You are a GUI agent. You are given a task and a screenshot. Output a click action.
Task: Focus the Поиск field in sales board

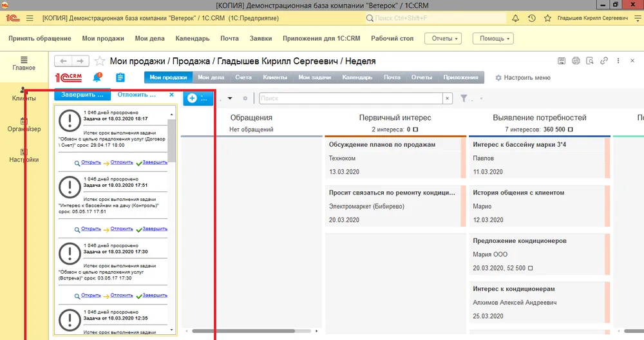[x=351, y=98]
